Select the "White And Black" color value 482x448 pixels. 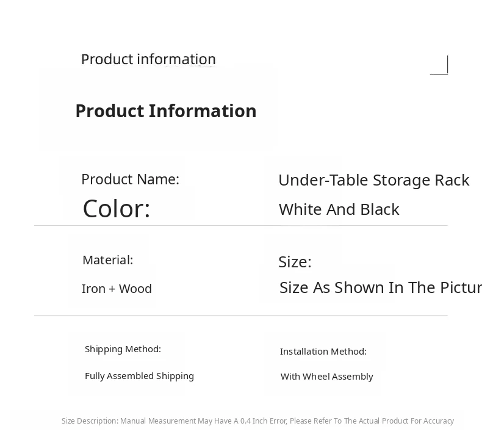click(x=339, y=209)
